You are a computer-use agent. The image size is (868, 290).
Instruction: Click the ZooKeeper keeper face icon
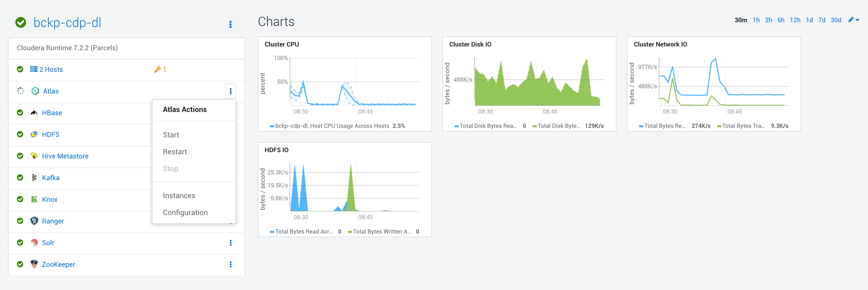(34, 264)
